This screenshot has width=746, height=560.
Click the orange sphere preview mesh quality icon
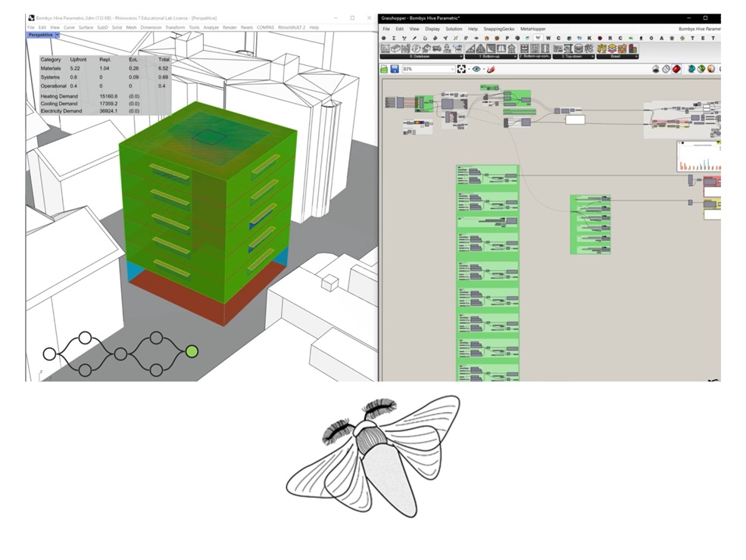pos(711,69)
